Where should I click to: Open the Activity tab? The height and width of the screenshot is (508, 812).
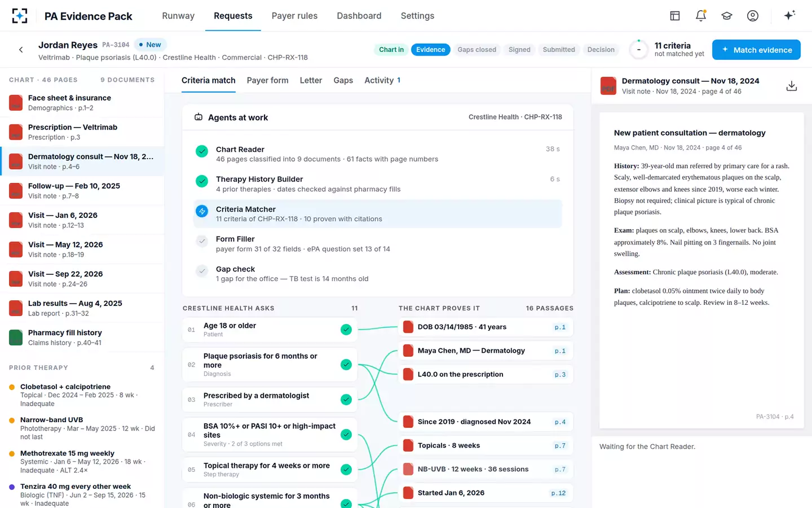pos(382,80)
